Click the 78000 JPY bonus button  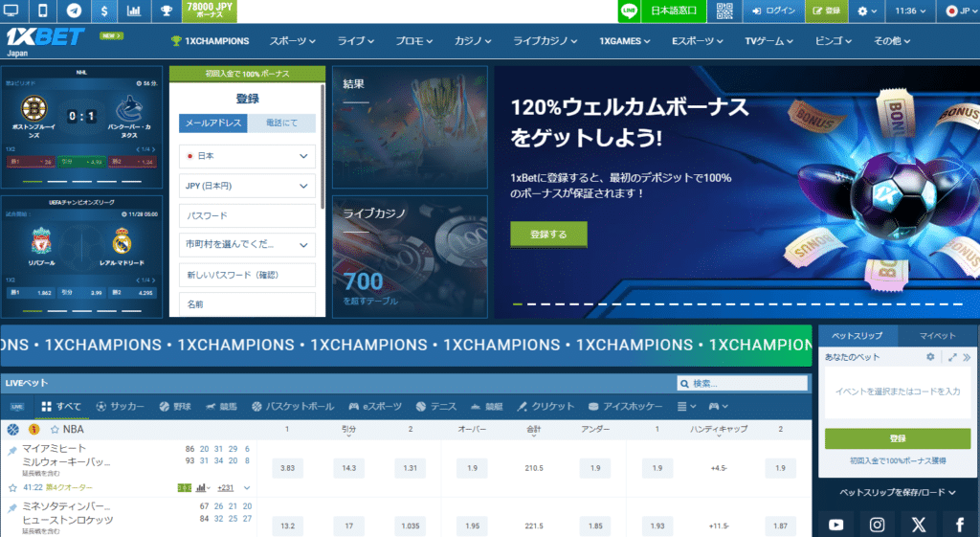pos(210,11)
